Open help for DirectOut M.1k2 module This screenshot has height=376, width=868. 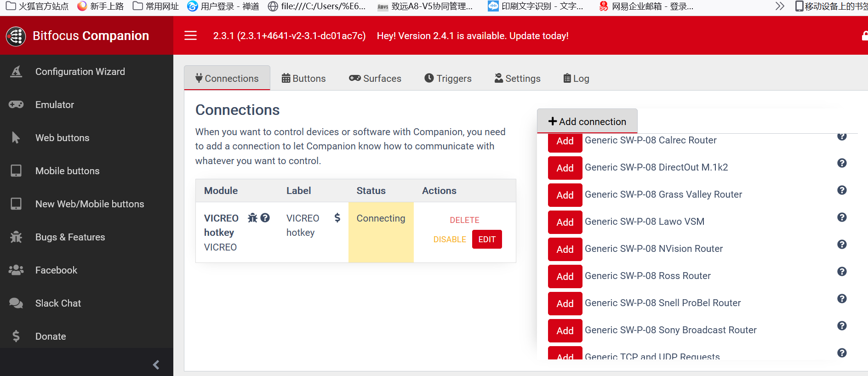[x=842, y=163]
